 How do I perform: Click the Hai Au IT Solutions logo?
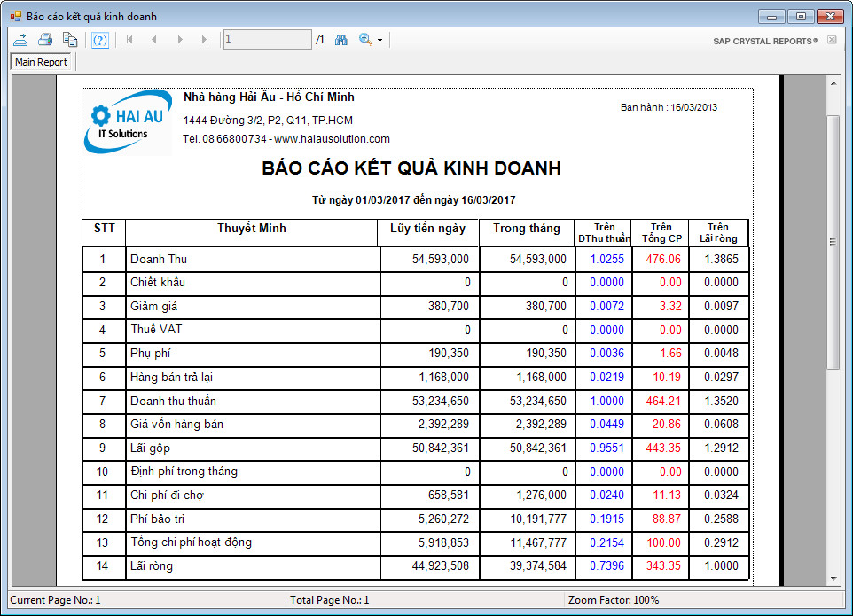[129, 122]
